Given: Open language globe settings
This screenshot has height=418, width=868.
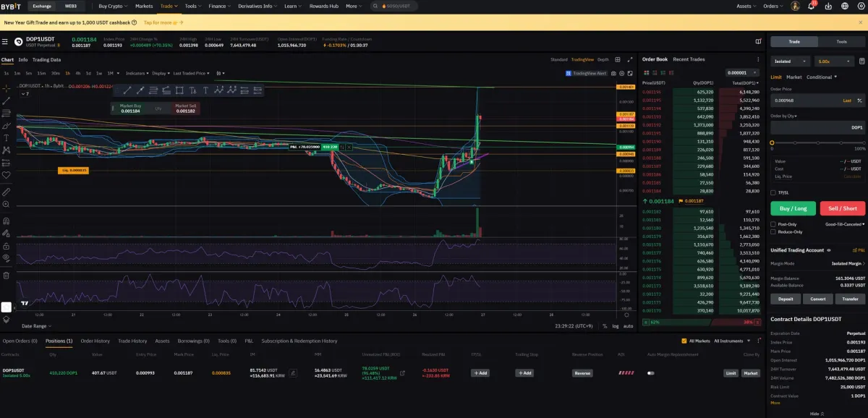Looking at the screenshot, I should [845, 6].
